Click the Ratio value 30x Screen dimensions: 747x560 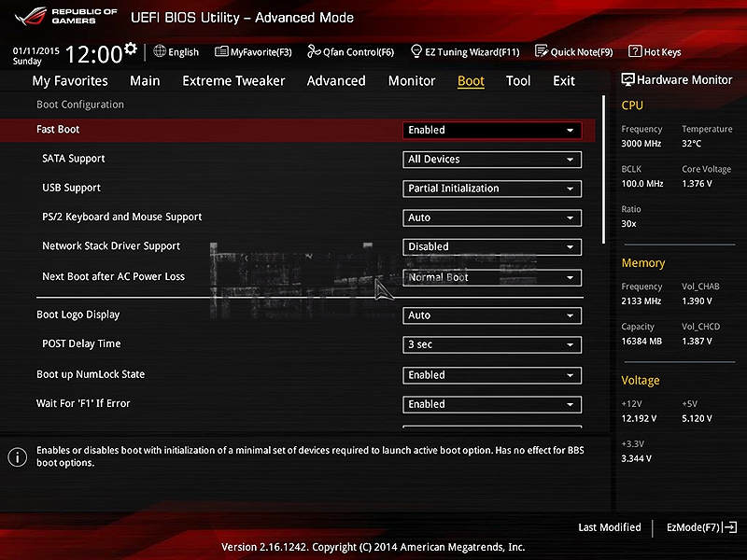(x=628, y=223)
